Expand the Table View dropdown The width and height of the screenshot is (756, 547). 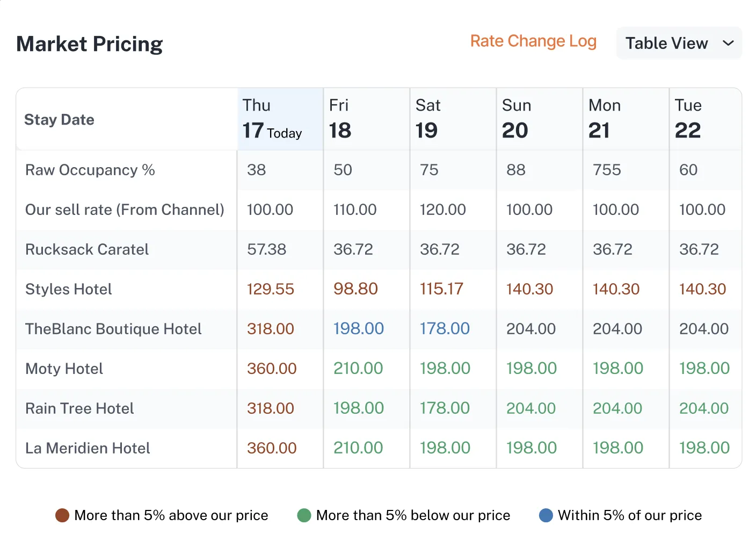[678, 43]
